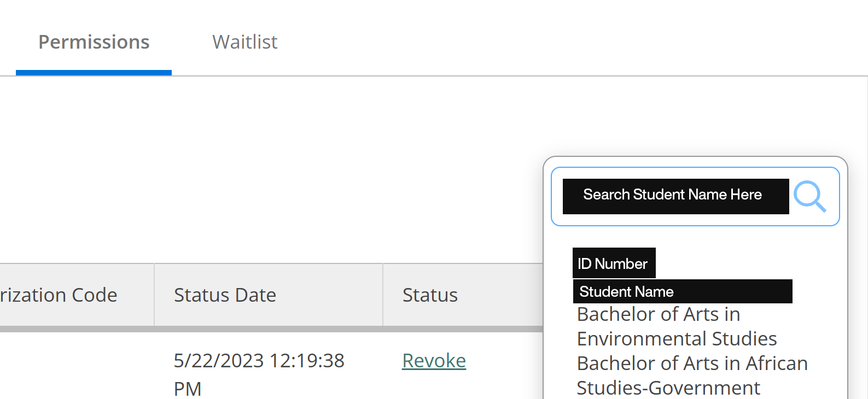
Task: Click the 5/22/2023 12:19:38 status date cell
Action: click(x=259, y=361)
